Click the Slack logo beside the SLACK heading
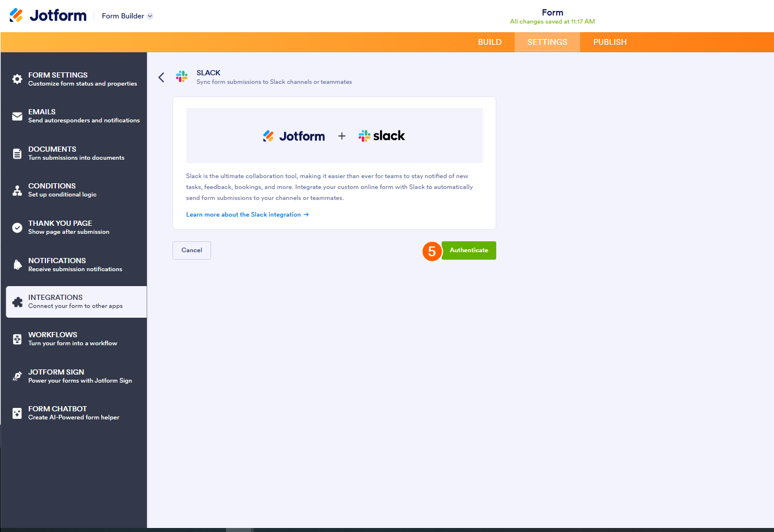This screenshot has width=774, height=532. 182,76
